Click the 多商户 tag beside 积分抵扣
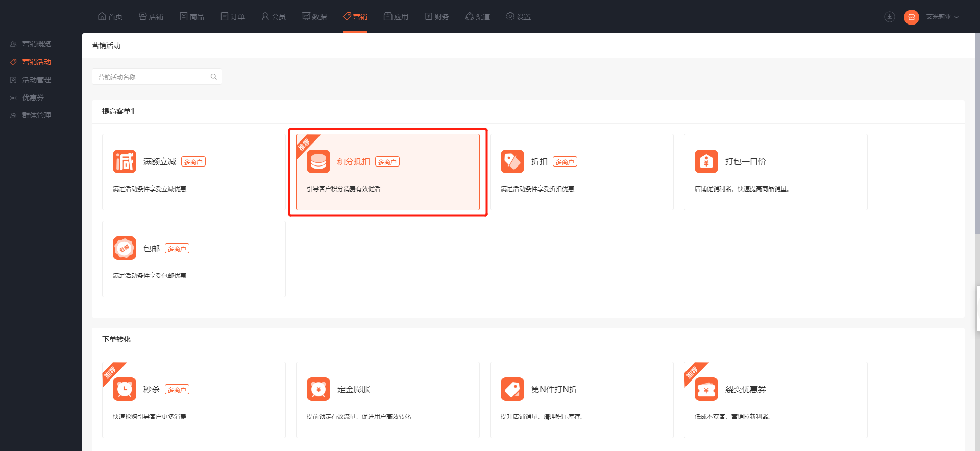The width and height of the screenshot is (980, 451). (387, 162)
